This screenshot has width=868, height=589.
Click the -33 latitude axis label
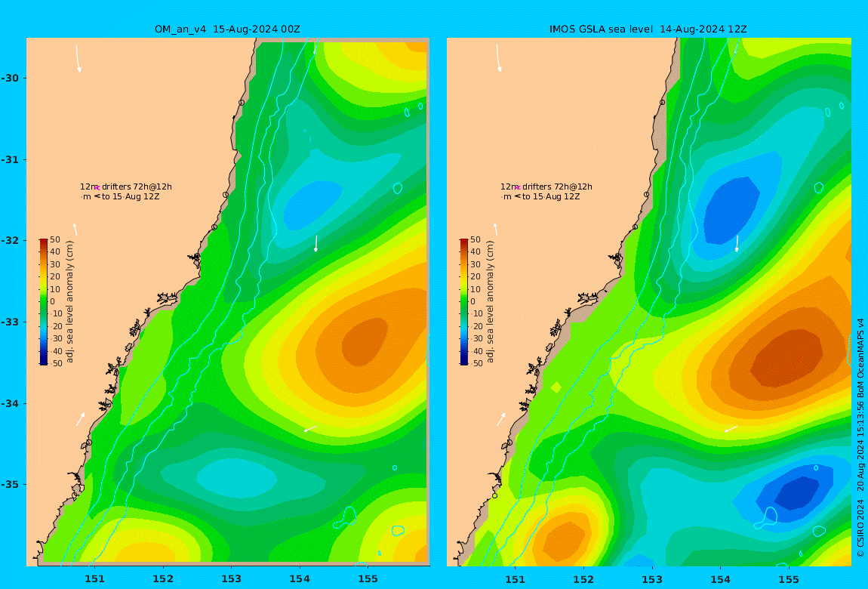pos(10,322)
